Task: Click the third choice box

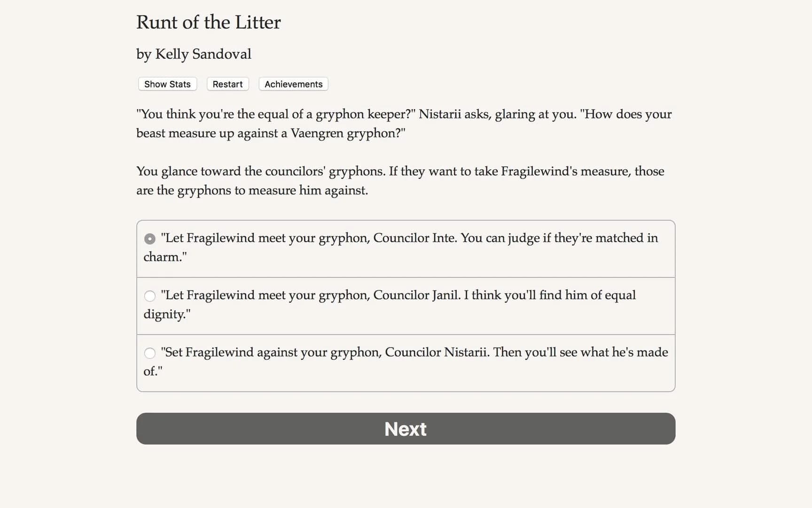Action: pos(405,362)
